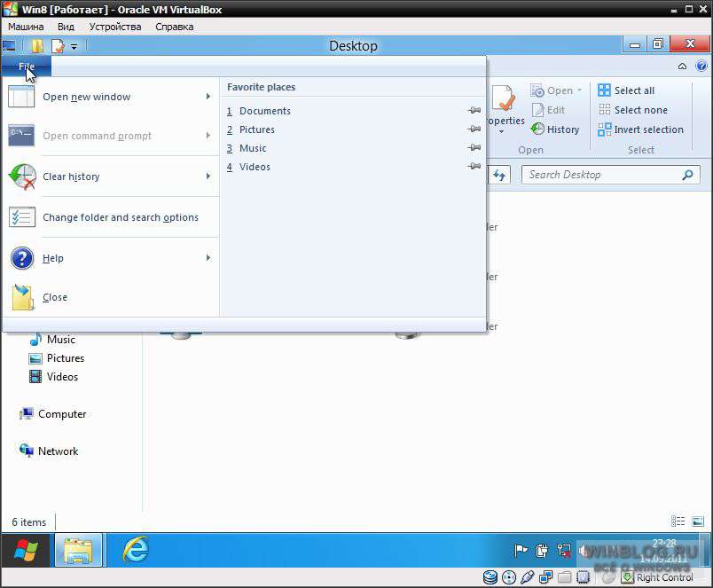
Task: Click the VirtualBox network status icon
Action: tap(545, 577)
